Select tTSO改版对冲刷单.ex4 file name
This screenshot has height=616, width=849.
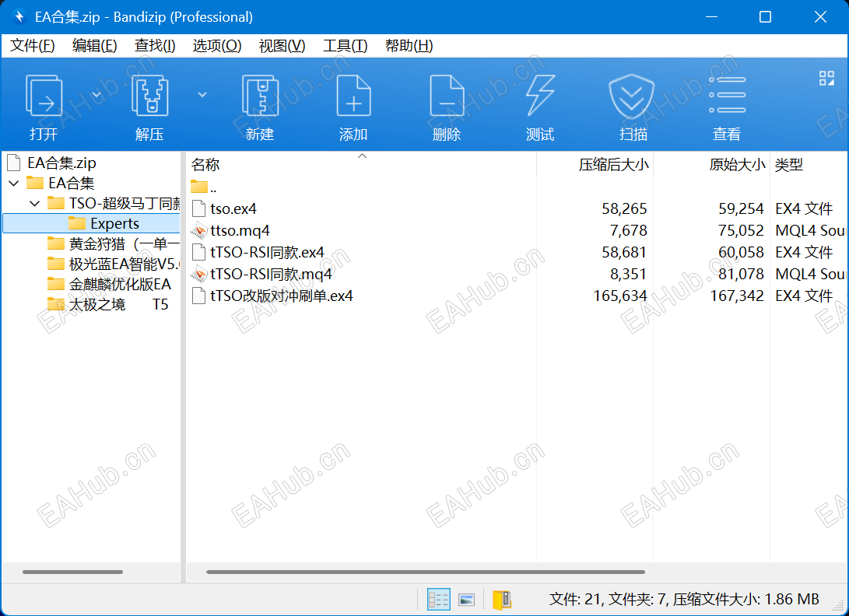(x=282, y=296)
